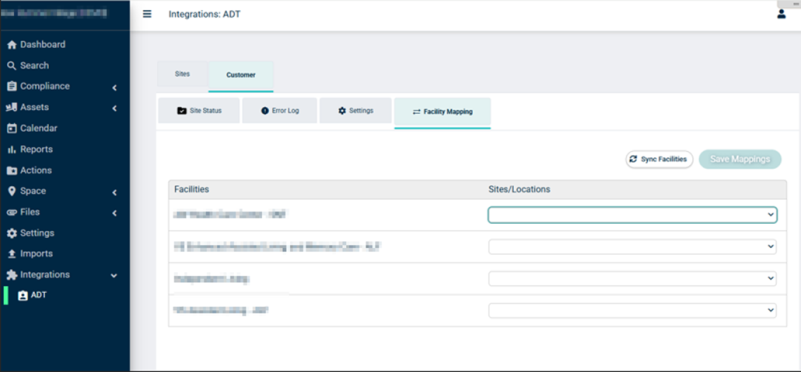Open the Settings tab
Viewport: 801px width, 372px height.
pyautogui.click(x=356, y=111)
